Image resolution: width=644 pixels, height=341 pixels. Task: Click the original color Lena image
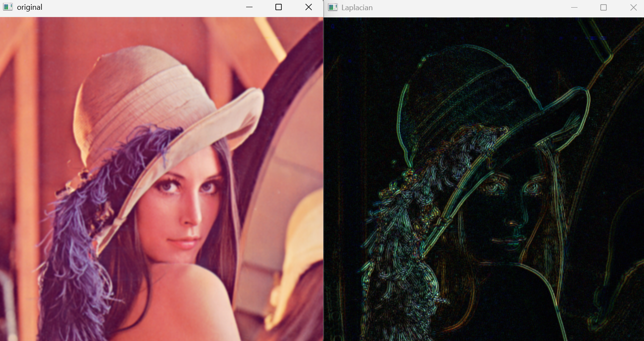point(161,179)
